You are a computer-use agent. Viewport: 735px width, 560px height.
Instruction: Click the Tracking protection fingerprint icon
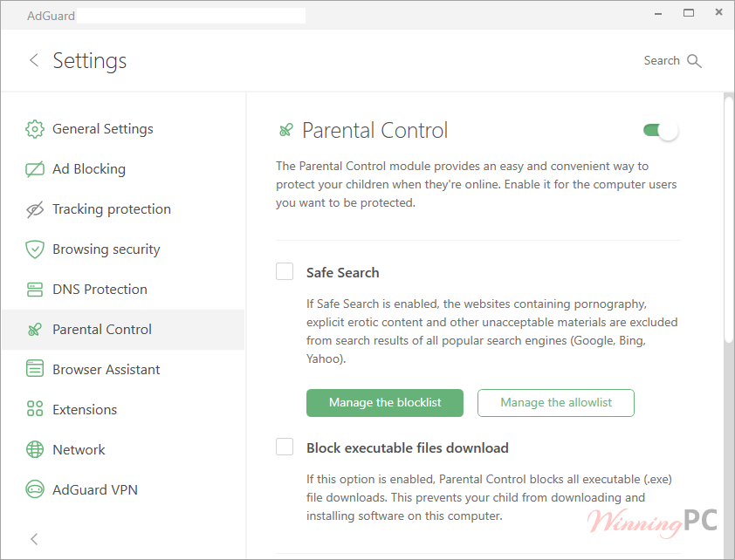click(35, 208)
